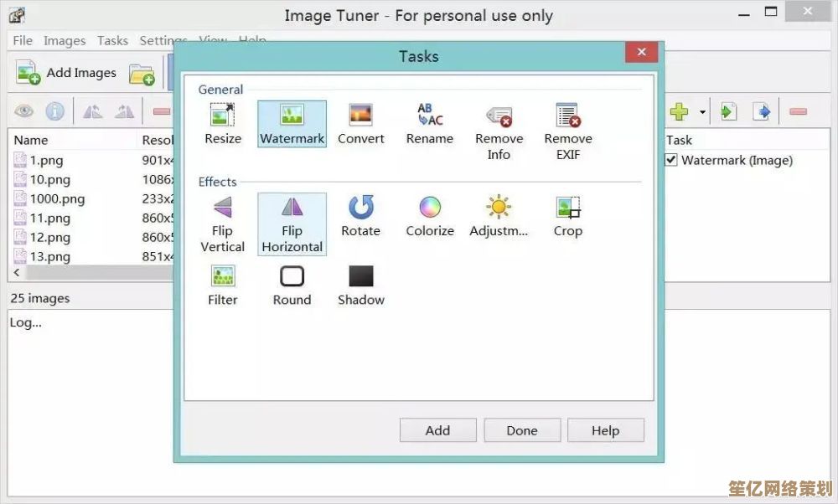This screenshot has height=504, width=838.
Task: Select the file 1000.png
Action: (57, 198)
